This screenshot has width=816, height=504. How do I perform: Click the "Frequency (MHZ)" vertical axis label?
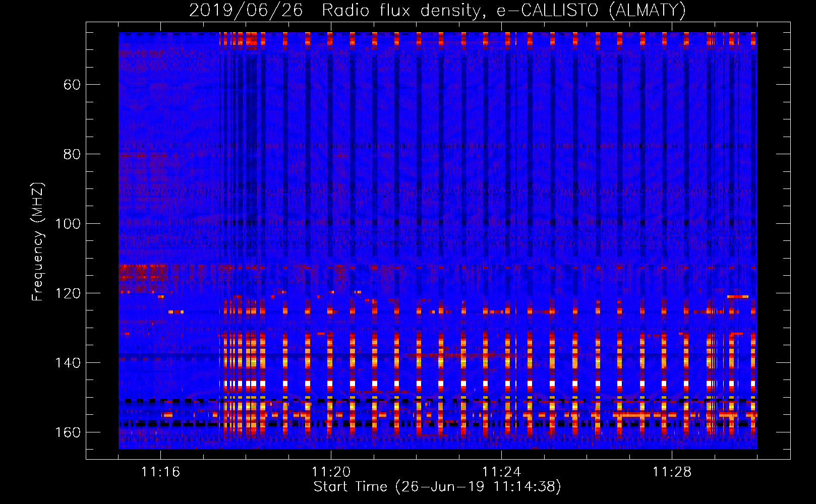coord(38,242)
